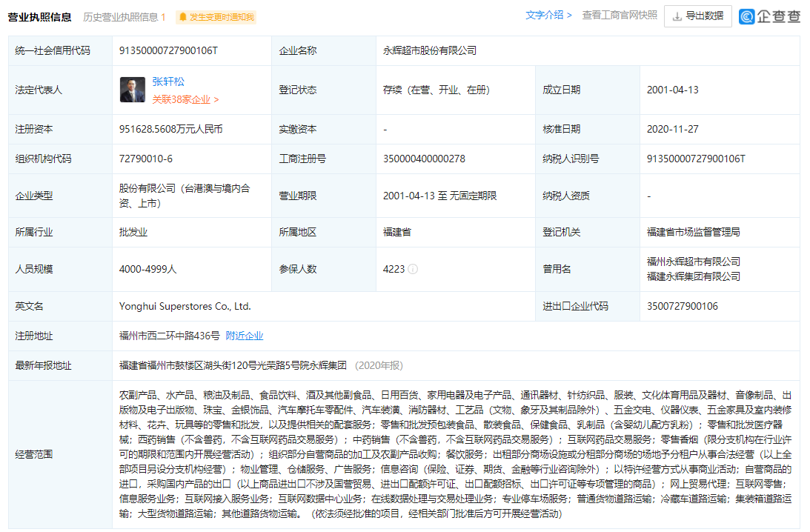Click the former name 福建永辉集团有限公司
Viewport: 810px width, 532px height.
(x=693, y=276)
